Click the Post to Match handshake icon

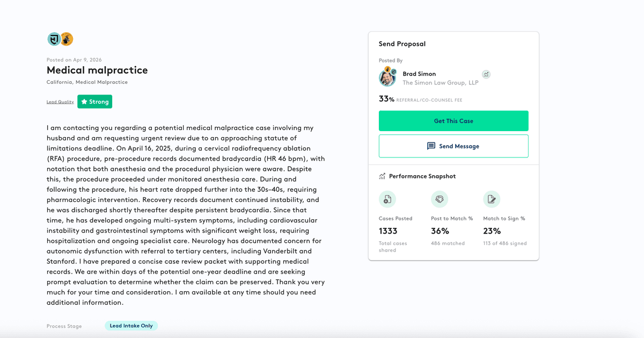click(439, 199)
